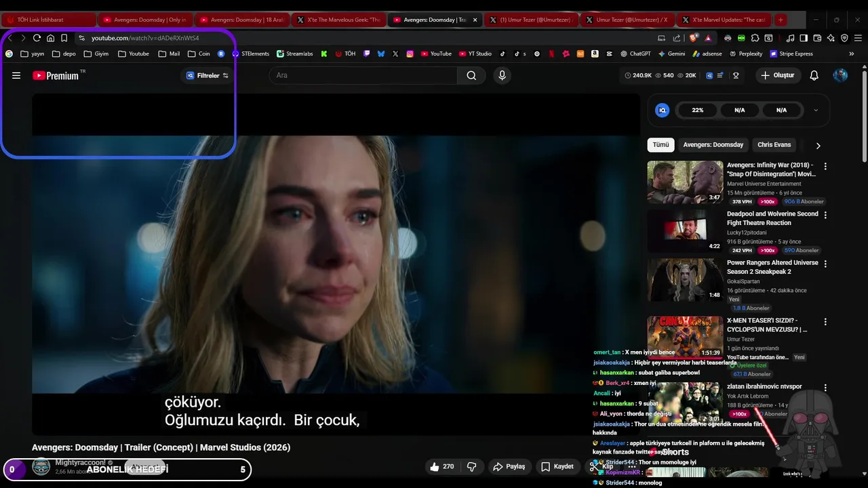Open the browser extensions puzzle icon
Screen dimensions: 868x488
click(x=755, y=38)
